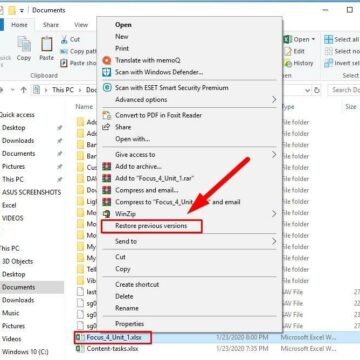Open Downloads under Quick access
Viewport: 360px width, 360px height.
[x=18, y=141]
